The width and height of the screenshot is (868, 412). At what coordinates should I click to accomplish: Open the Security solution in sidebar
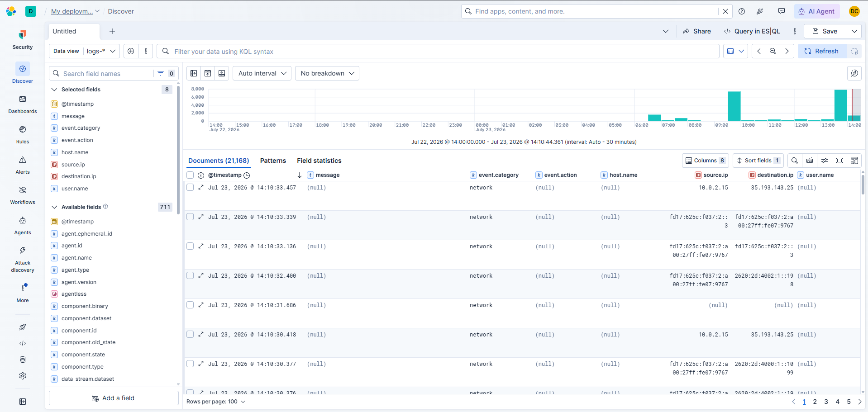click(23, 40)
